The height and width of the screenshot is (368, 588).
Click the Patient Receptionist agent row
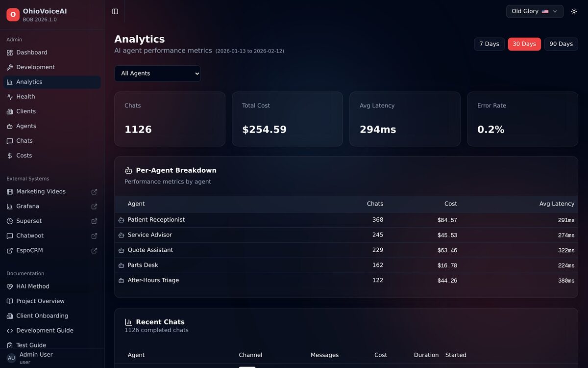click(156, 220)
